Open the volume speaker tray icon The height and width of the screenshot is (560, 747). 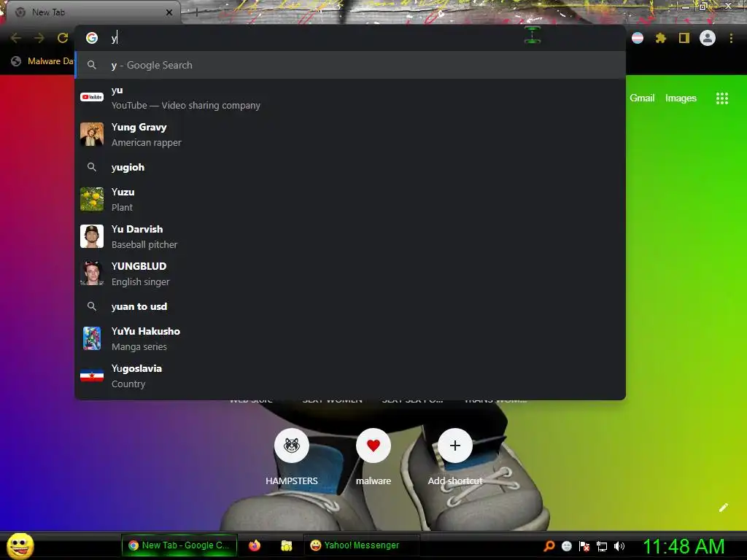click(619, 545)
